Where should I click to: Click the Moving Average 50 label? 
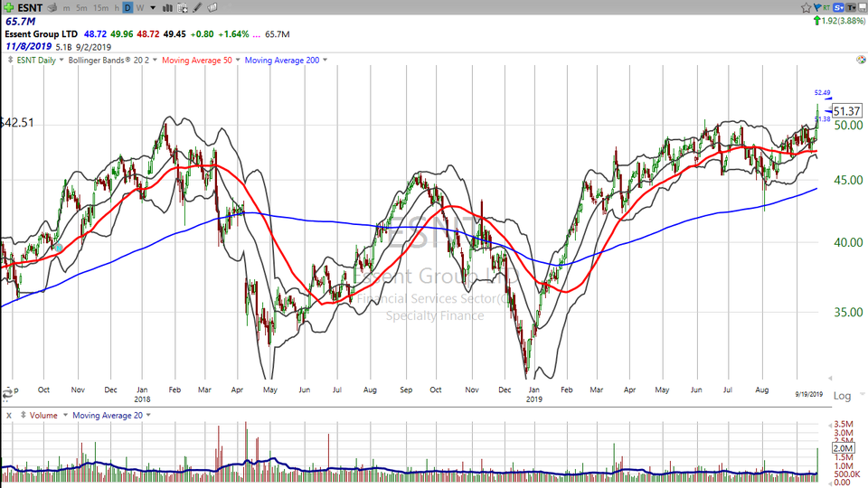click(199, 61)
